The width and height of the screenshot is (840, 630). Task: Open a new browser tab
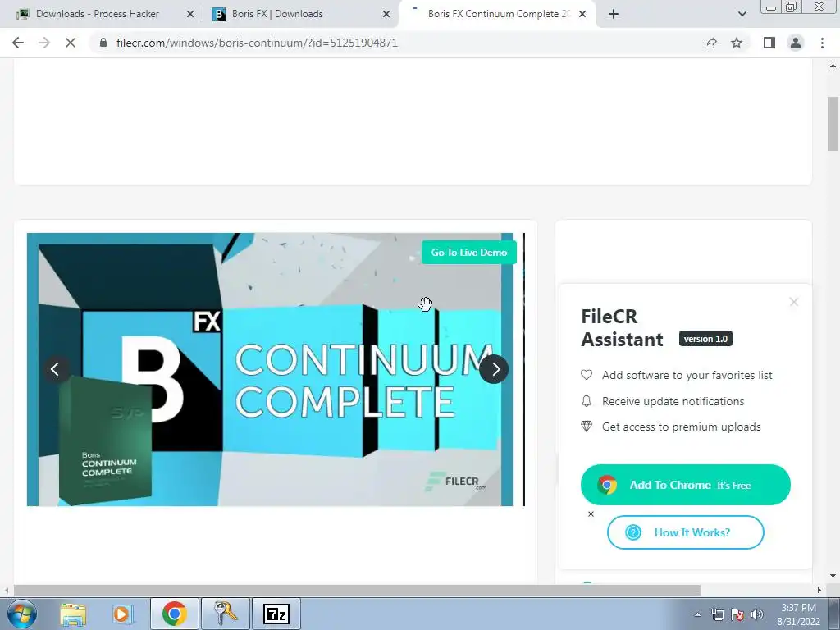tap(614, 14)
